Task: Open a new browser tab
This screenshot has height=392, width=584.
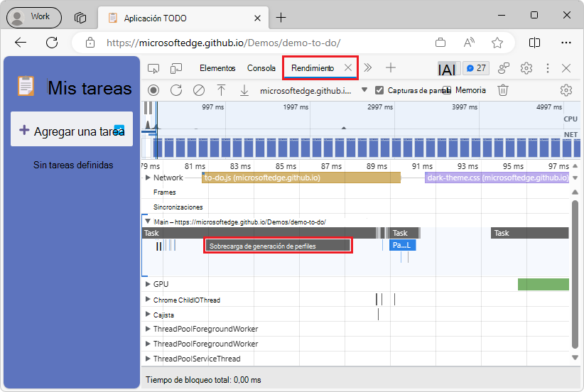Action: tap(281, 18)
